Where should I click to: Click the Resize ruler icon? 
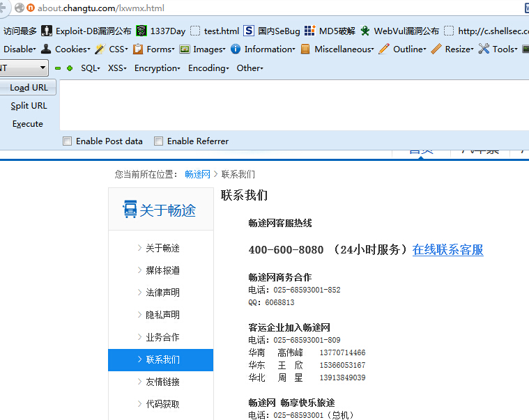(x=436, y=49)
